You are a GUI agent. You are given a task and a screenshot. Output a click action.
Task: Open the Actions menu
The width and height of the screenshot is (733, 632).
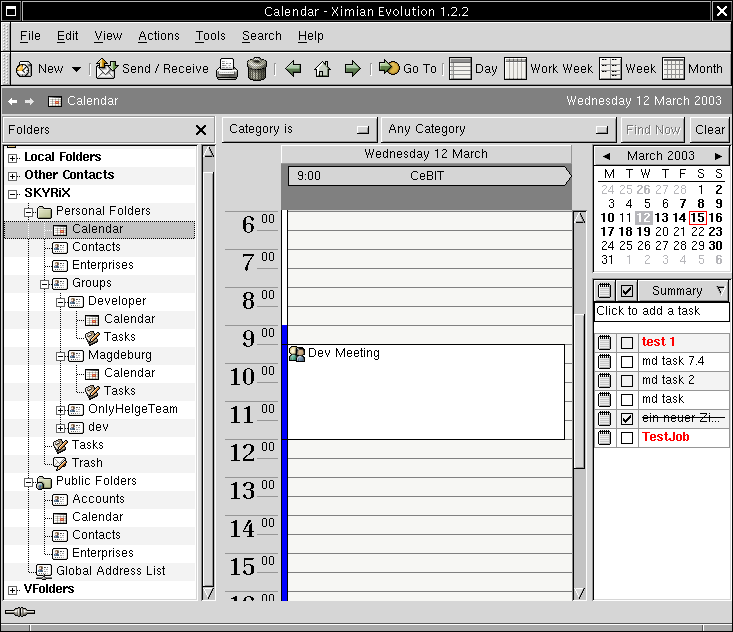tap(158, 36)
